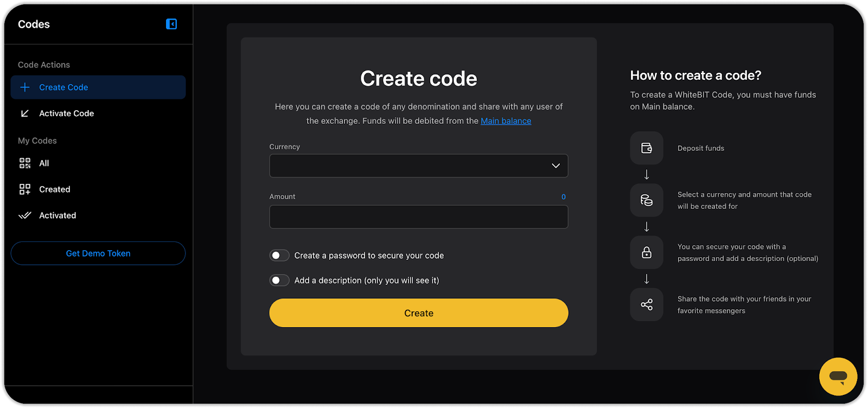Collapse the Codes sidebar panel icon
This screenshot has width=868, height=408.
pos(171,24)
